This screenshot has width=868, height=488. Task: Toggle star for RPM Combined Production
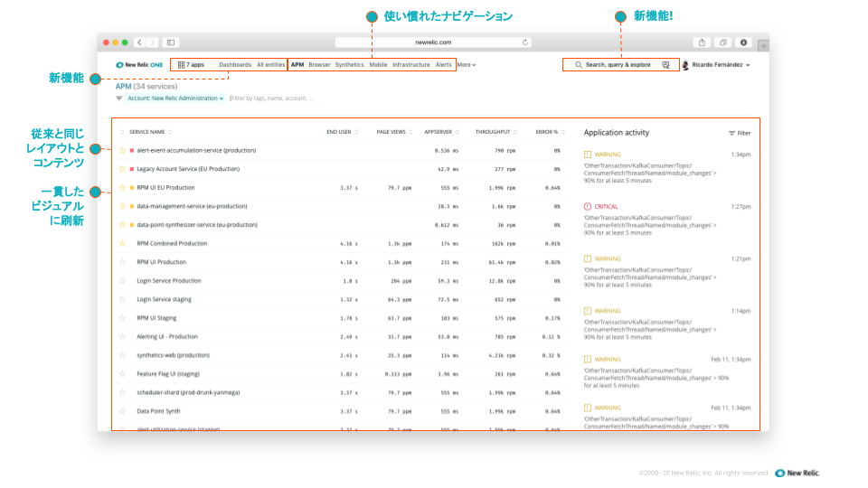pyautogui.click(x=122, y=243)
